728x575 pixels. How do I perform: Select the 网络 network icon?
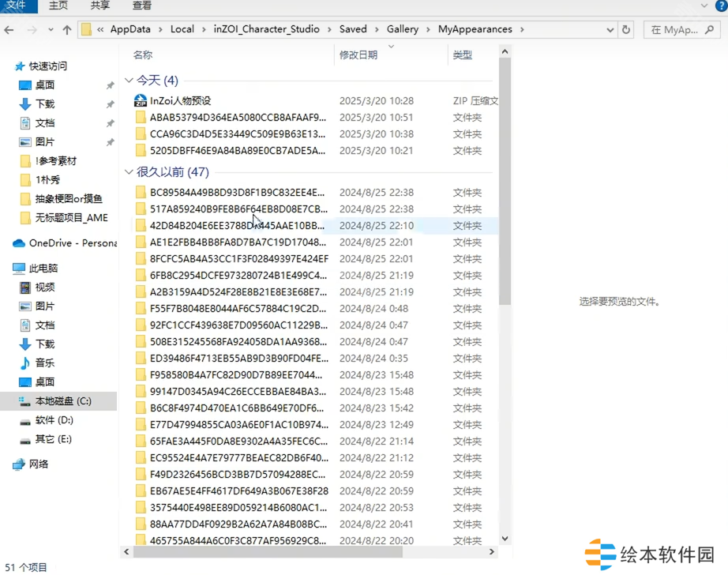19,464
